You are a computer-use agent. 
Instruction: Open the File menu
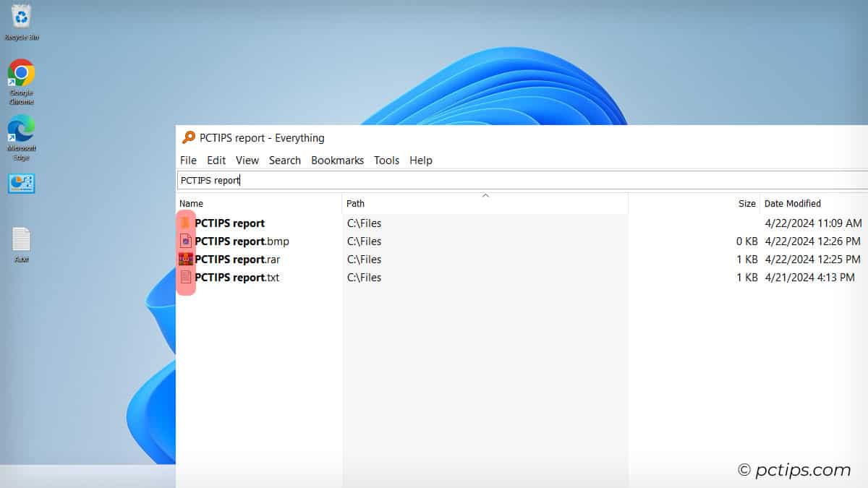point(188,160)
